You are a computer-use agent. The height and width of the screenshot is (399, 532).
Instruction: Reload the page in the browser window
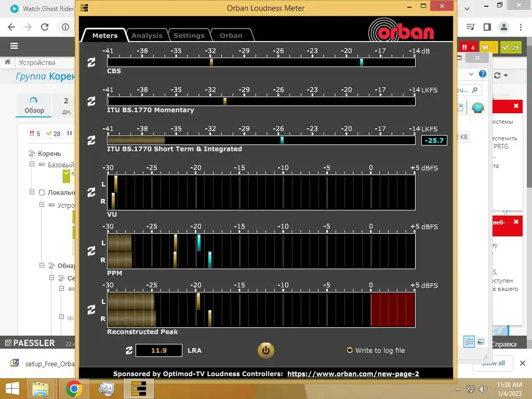(45, 27)
